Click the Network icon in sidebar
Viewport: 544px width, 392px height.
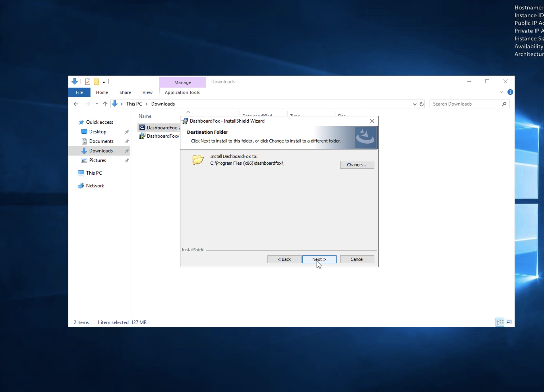[81, 186]
